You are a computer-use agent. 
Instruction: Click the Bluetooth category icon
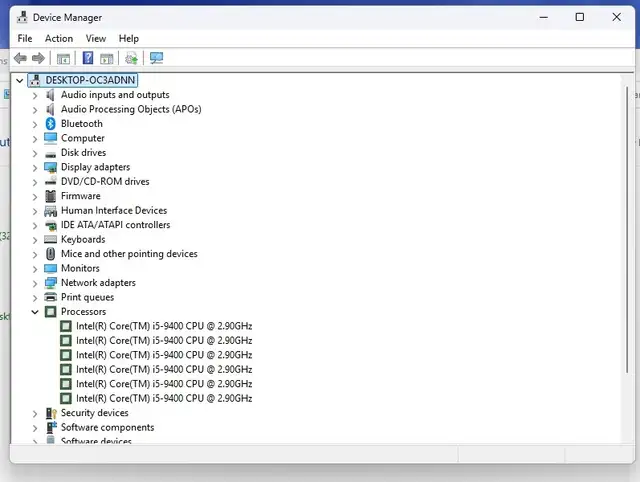pos(50,124)
